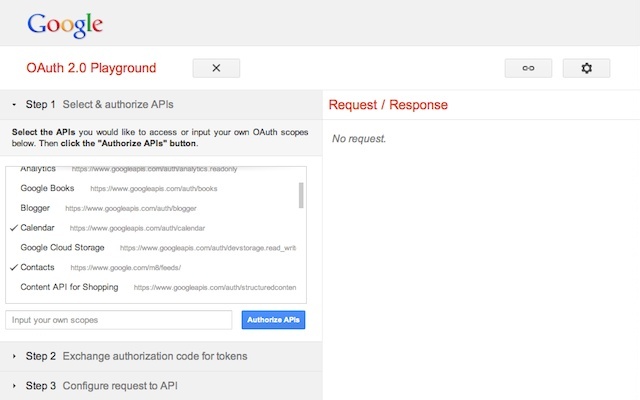Open Step 3 Configure request to API header

(x=161, y=386)
